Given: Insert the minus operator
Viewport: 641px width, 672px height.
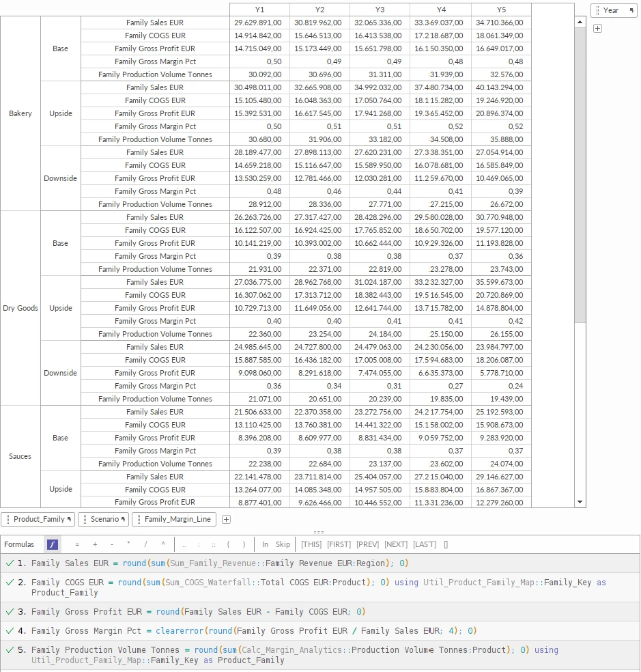Looking at the screenshot, I should (112, 544).
